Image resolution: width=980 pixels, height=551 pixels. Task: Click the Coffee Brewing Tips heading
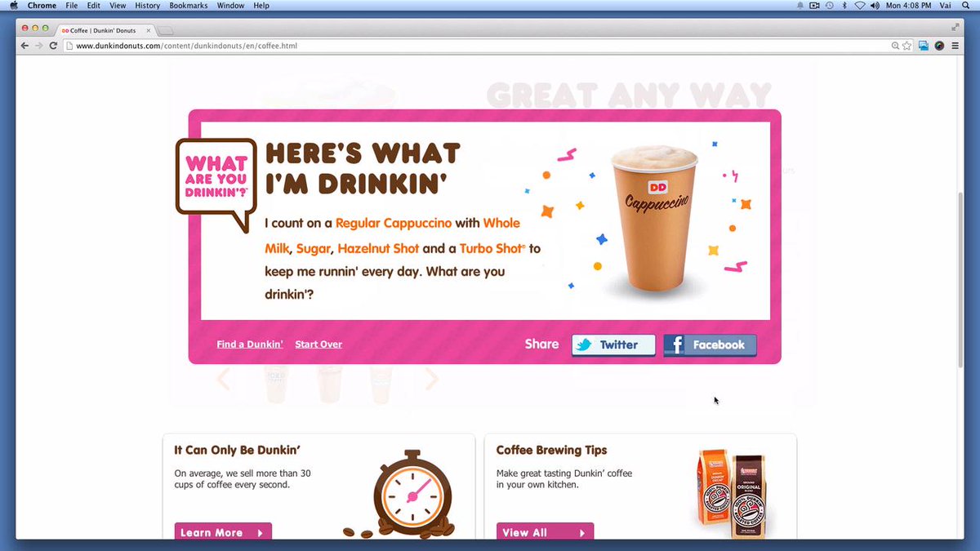[552, 450]
